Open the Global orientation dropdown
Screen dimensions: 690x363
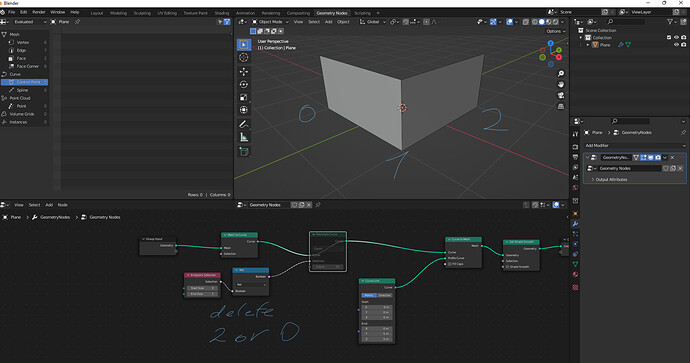click(x=373, y=22)
